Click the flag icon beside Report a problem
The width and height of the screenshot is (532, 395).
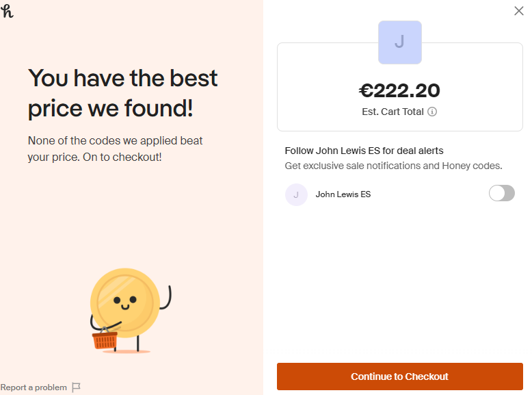pos(77,387)
